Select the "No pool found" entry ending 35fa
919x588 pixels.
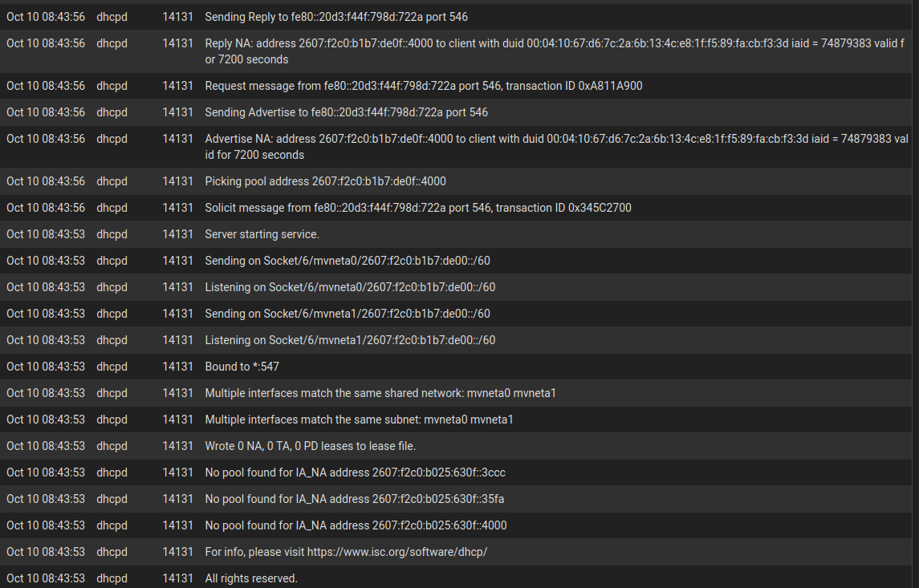coord(354,499)
